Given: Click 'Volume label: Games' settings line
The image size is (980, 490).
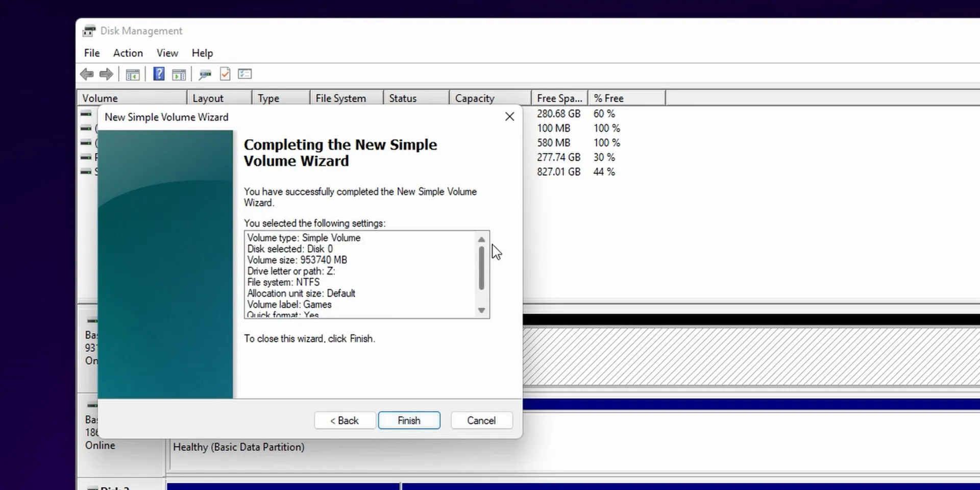Looking at the screenshot, I should click(289, 304).
